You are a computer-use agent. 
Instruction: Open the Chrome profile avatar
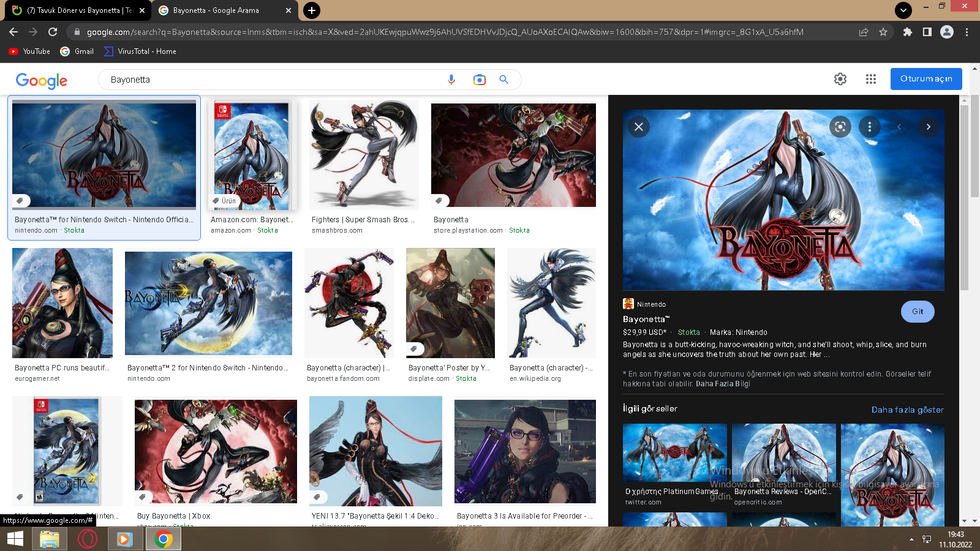[947, 32]
